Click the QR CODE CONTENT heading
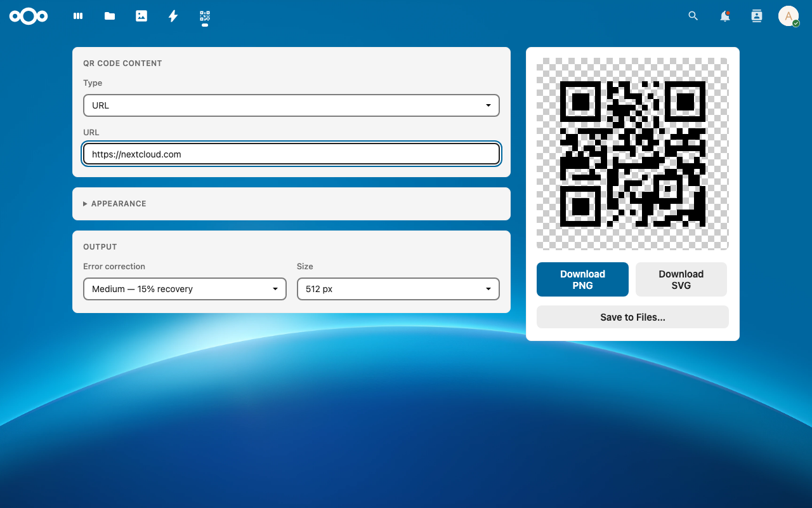Viewport: 812px width, 508px height. pyautogui.click(x=122, y=63)
